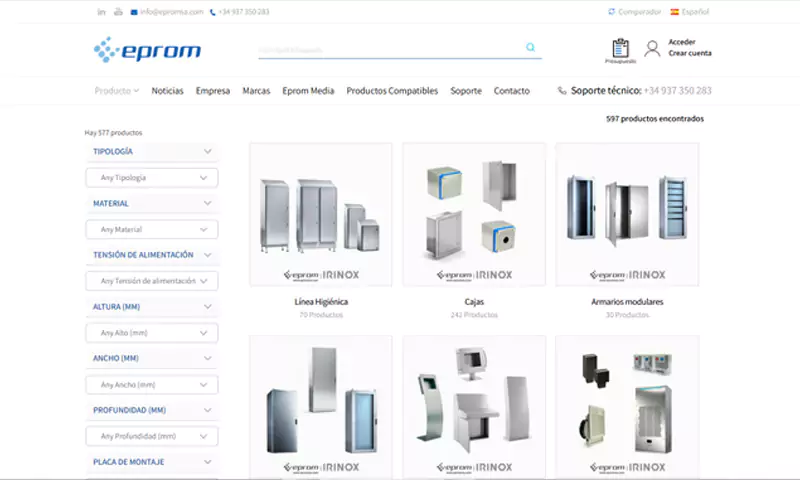
Task: Click the search magnifier icon
Action: (x=531, y=47)
